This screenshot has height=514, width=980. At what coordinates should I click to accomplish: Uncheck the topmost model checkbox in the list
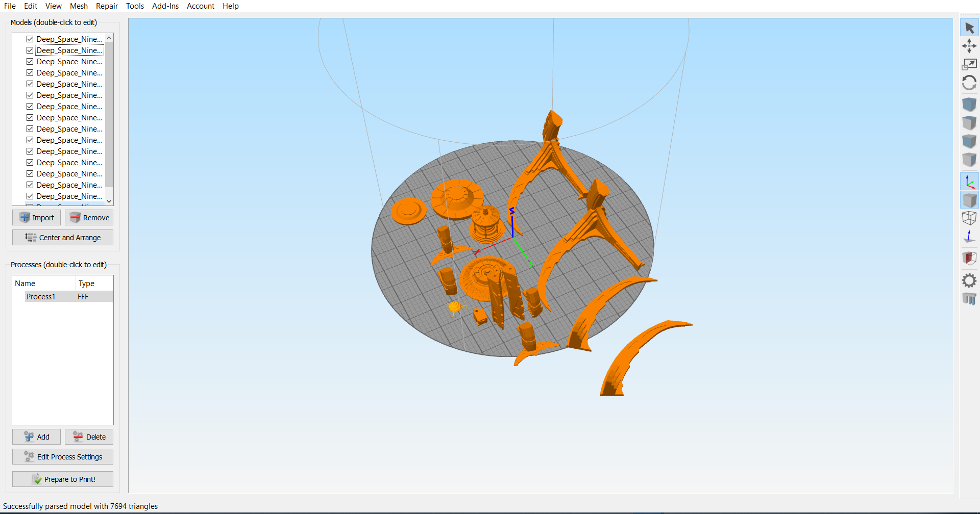(30, 39)
